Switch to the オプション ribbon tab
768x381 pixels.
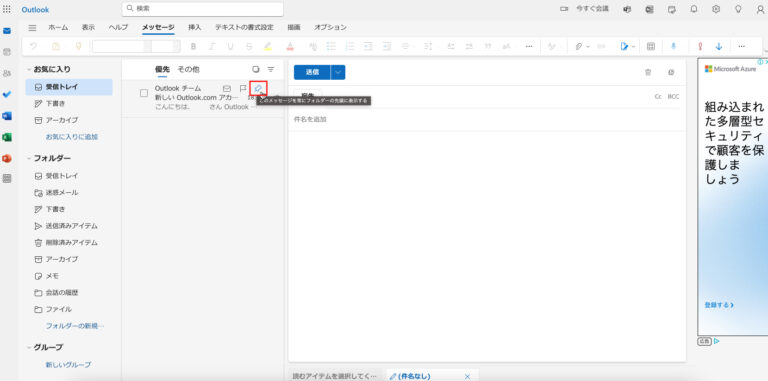(330, 27)
